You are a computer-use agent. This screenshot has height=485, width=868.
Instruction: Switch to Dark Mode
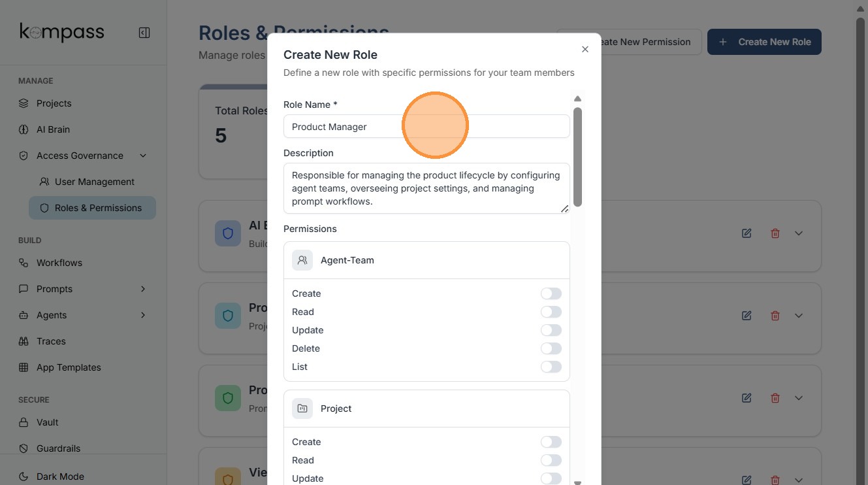point(60,477)
